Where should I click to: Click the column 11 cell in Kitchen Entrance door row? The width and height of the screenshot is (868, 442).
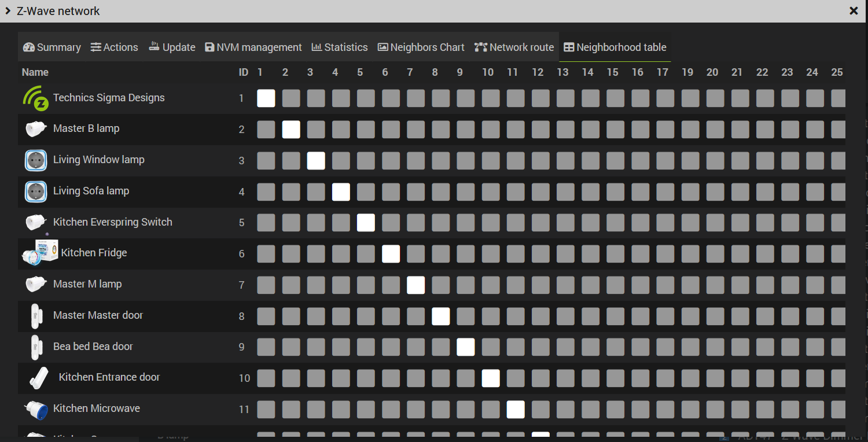pos(516,378)
